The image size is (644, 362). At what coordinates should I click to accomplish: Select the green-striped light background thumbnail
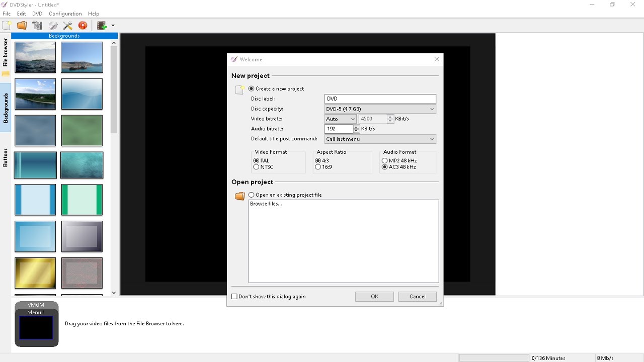[82, 200]
